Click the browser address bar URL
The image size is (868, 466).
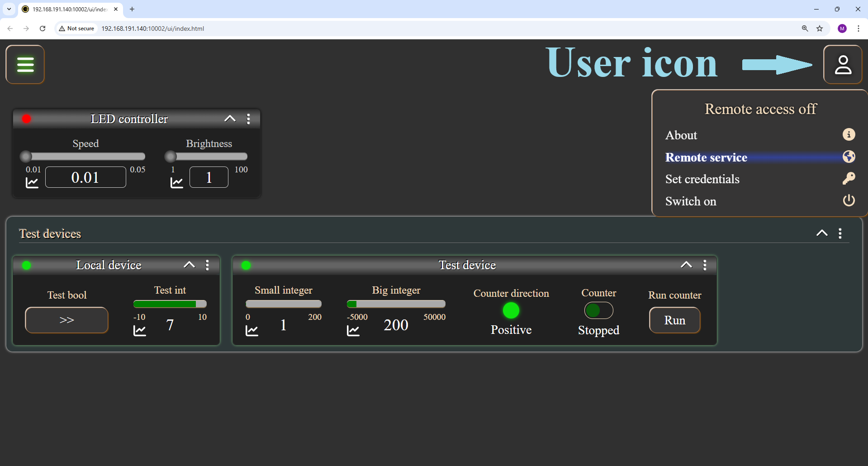(152, 29)
